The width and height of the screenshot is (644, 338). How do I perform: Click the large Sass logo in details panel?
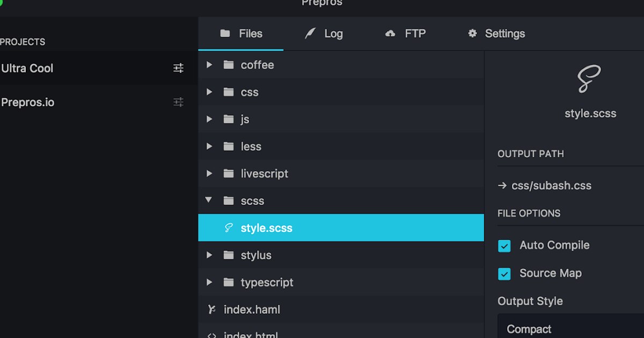click(x=589, y=79)
